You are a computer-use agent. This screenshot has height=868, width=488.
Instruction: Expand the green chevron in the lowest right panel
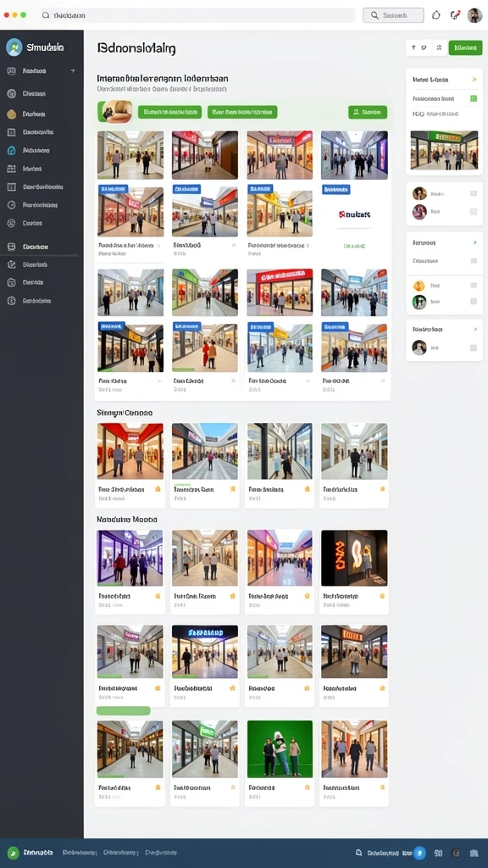click(474, 329)
